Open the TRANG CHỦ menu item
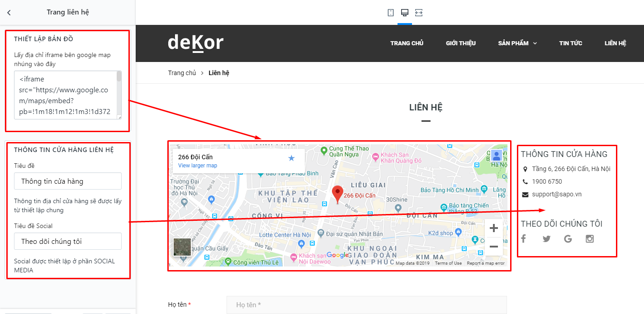This screenshot has width=644, height=314. [x=407, y=43]
